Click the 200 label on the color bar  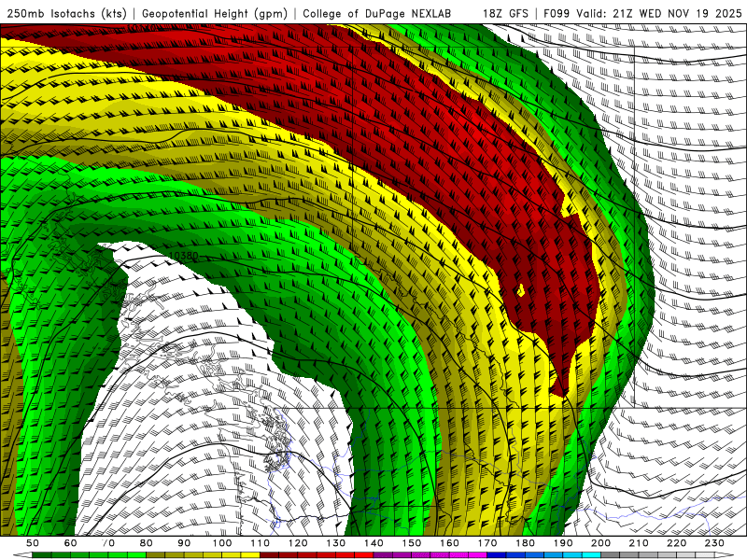600,543
